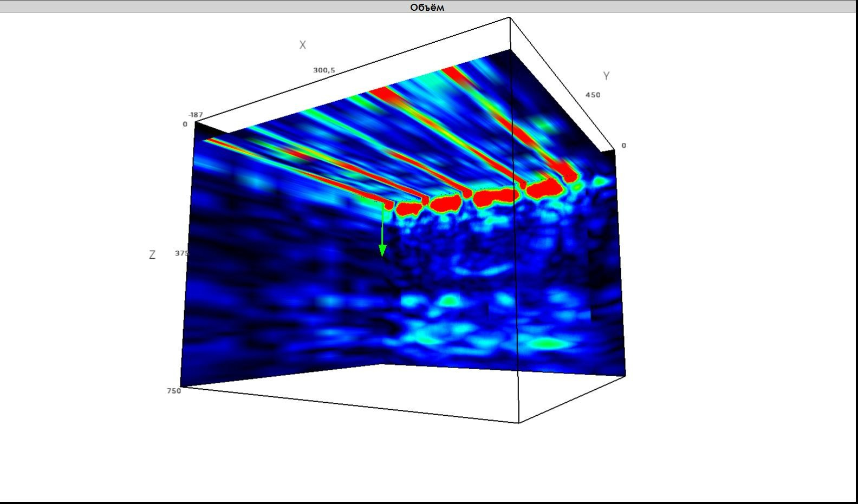
Task: Click the -187 axis tick value
Action: pyautogui.click(x=196, y=115)
